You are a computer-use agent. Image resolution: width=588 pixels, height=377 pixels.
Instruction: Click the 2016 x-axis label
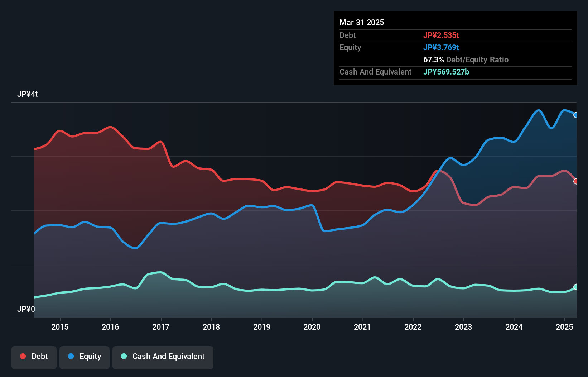[110, 327]
